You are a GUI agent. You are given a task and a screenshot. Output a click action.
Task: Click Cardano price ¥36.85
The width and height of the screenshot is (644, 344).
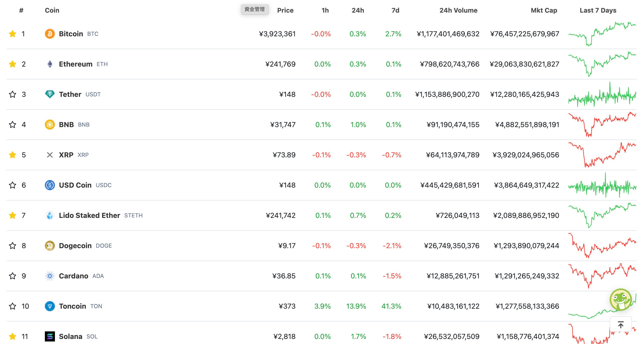[284, 276]
